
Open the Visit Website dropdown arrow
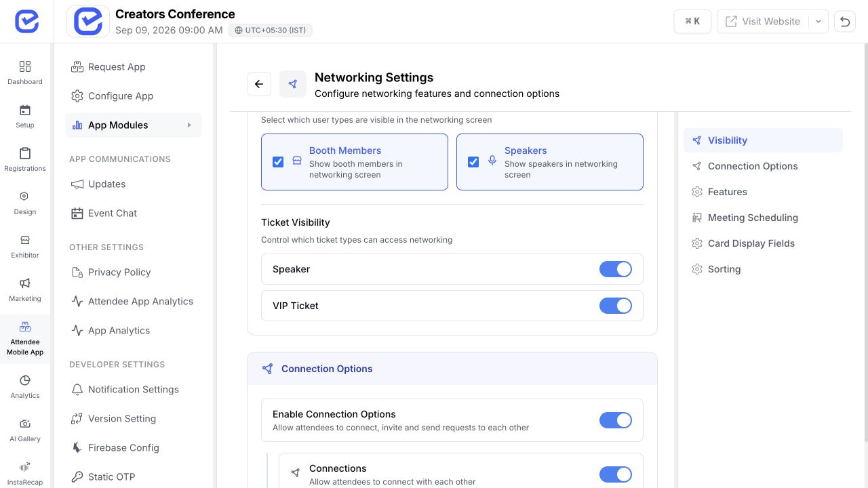click(x=818, y=21)
